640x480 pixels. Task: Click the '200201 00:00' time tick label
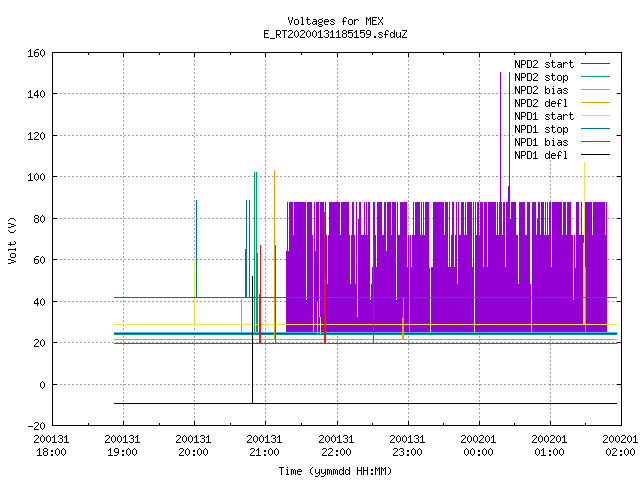pyautogui.click(x=478, y=446)
